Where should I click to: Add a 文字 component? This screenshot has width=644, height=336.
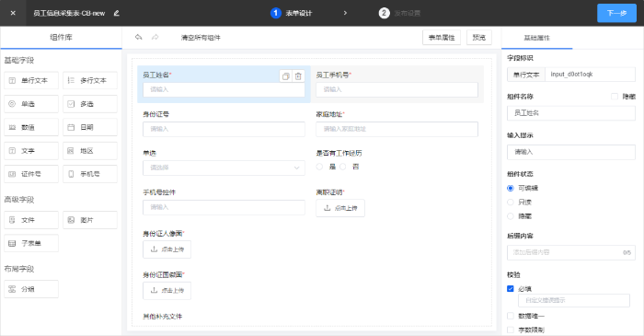[31, 151]
